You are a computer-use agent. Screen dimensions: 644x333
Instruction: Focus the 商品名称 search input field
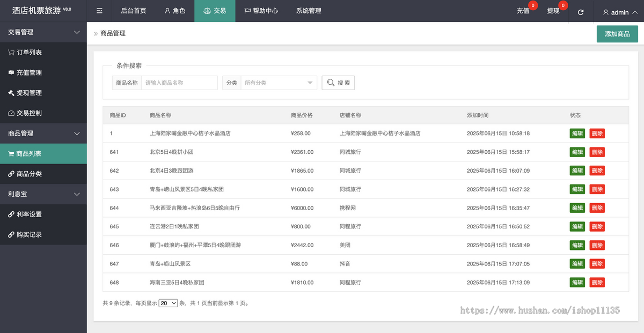(x=179, y=83)
